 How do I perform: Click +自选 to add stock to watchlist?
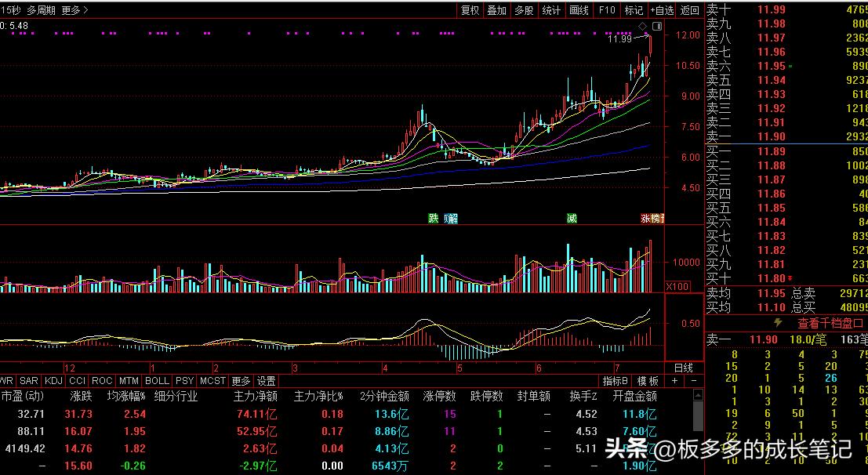pyautogui.click(x=660, y=11)
